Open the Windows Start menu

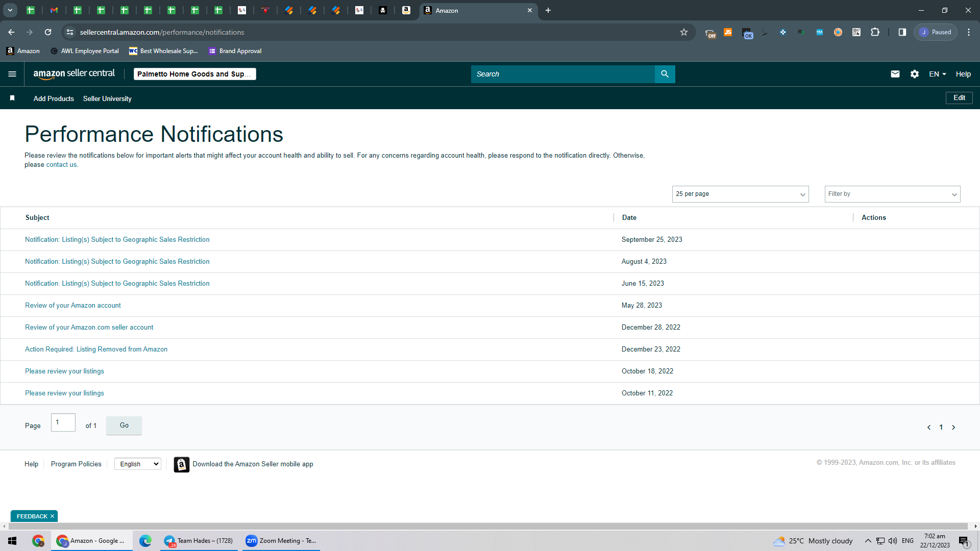(x=12, y=541)
